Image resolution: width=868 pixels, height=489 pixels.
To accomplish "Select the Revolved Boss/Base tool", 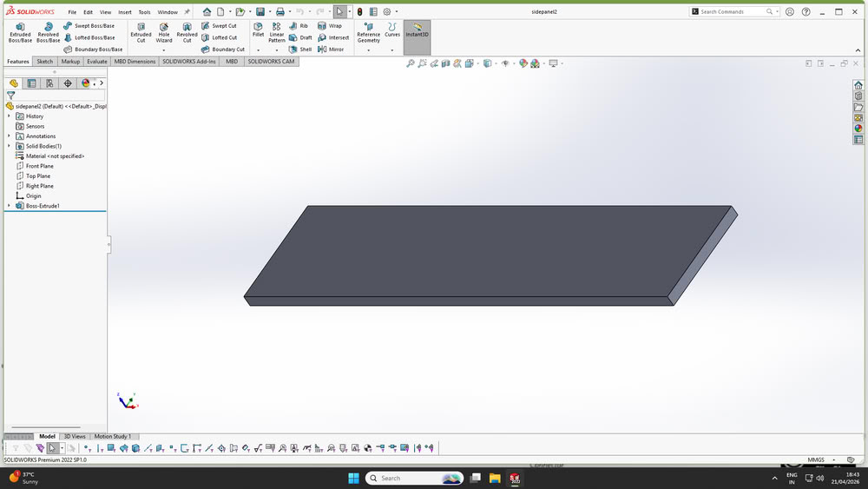I will 48,33.
